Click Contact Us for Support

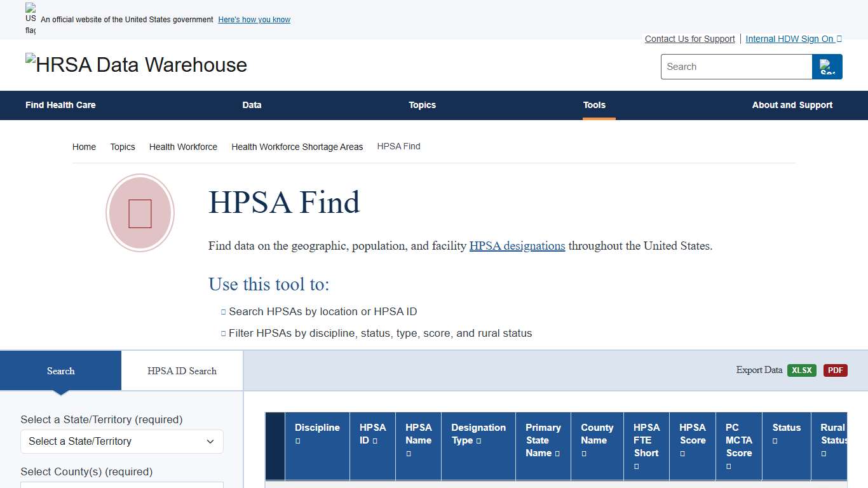(689, 39)
